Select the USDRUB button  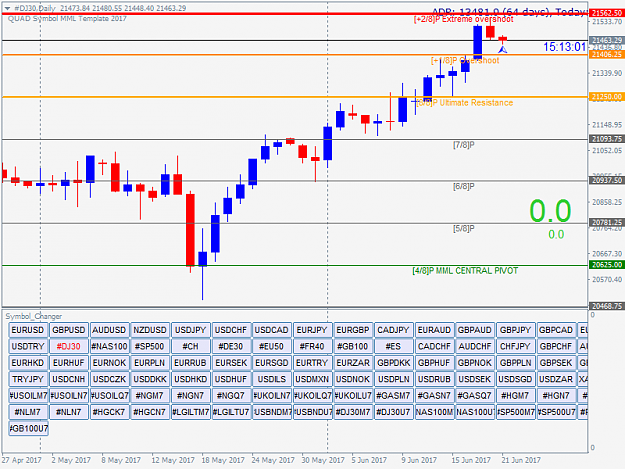point(434,379)
